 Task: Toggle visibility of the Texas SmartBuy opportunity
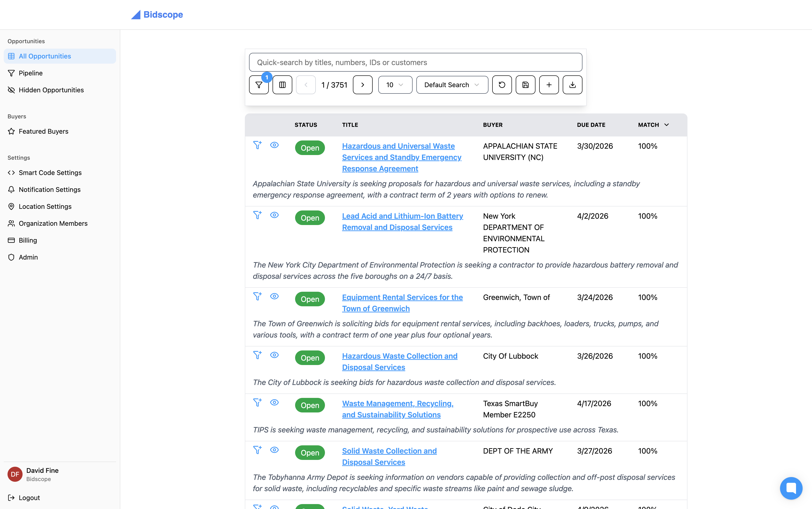pyautogui.click(x=274, y=403)
